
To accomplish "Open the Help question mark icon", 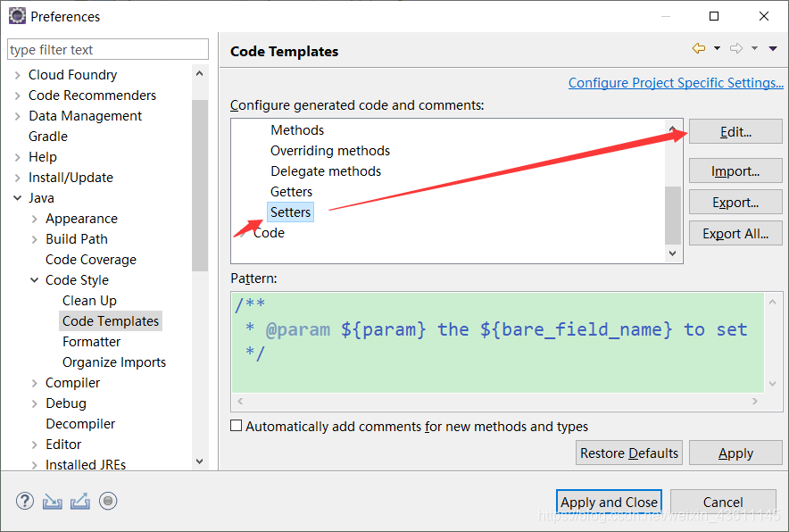I will tap(25, 501).
